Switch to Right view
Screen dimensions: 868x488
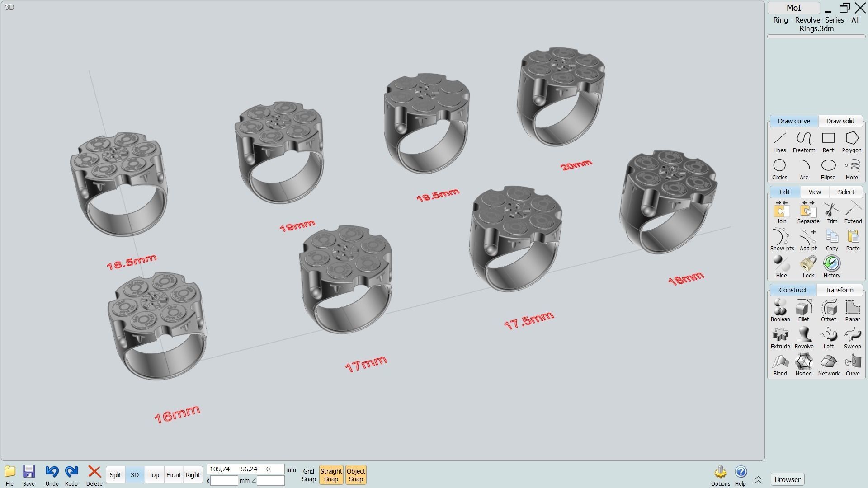click(193, 475)
